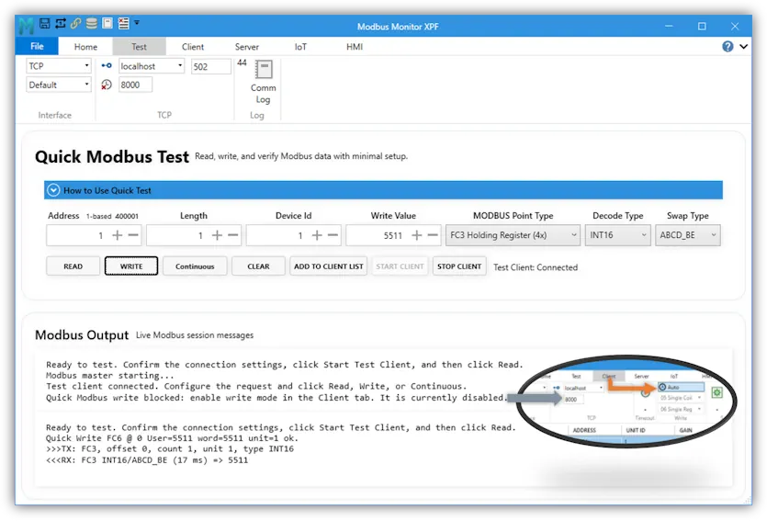
Task: Decrement the Write Value with minus
Action: pyautogui.click(x=433, y=235)
